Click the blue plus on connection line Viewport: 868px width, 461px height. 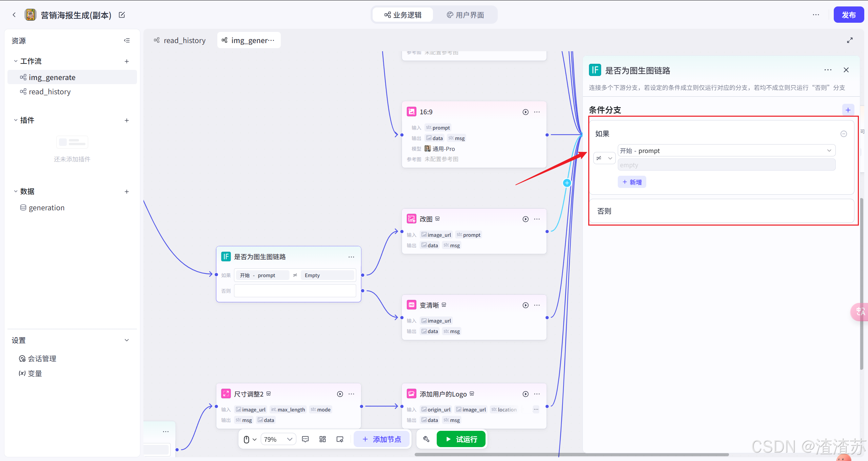(x=567, y=183)
